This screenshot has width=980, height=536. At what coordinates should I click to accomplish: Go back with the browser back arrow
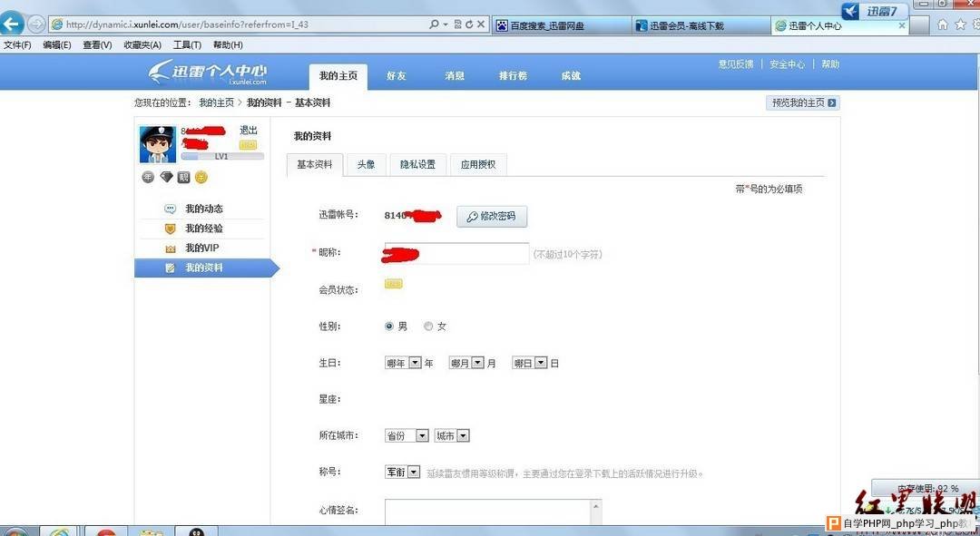pyautogui.click(x=12, y=24)
